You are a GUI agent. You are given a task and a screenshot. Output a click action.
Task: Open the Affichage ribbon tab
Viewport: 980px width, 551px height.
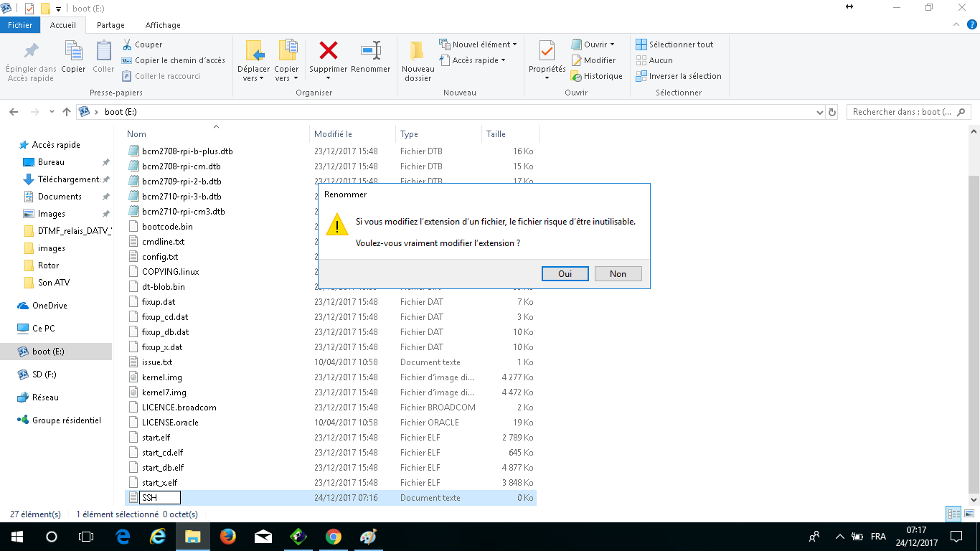pyautogui.click(x=163, y=25)
